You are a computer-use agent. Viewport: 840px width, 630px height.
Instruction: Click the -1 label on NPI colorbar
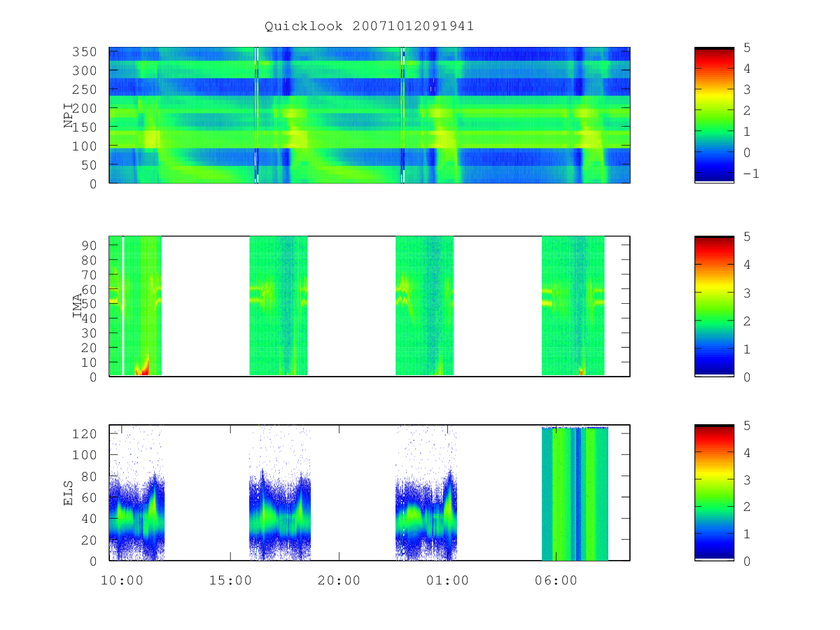tap(750, 174)
